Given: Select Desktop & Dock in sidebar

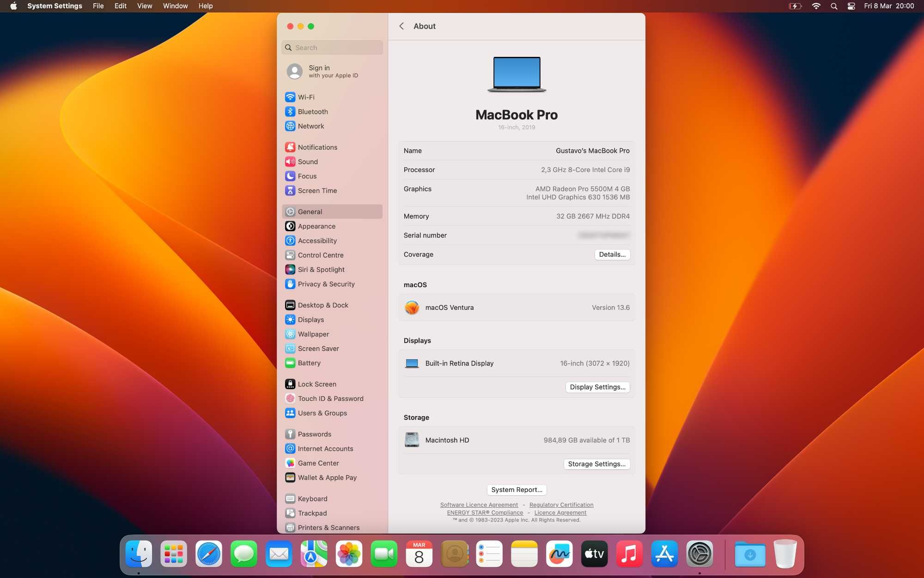Looking at the screenshot, I should (332, 305).
